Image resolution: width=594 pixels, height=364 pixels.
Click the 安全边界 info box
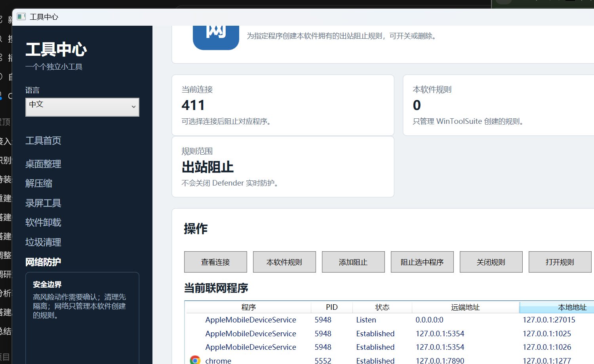click(x=82, y=318)
